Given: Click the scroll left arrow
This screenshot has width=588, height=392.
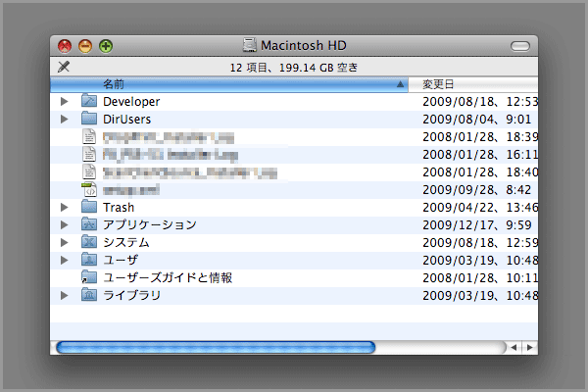Looking at the screenshot, I should [514, 347].
